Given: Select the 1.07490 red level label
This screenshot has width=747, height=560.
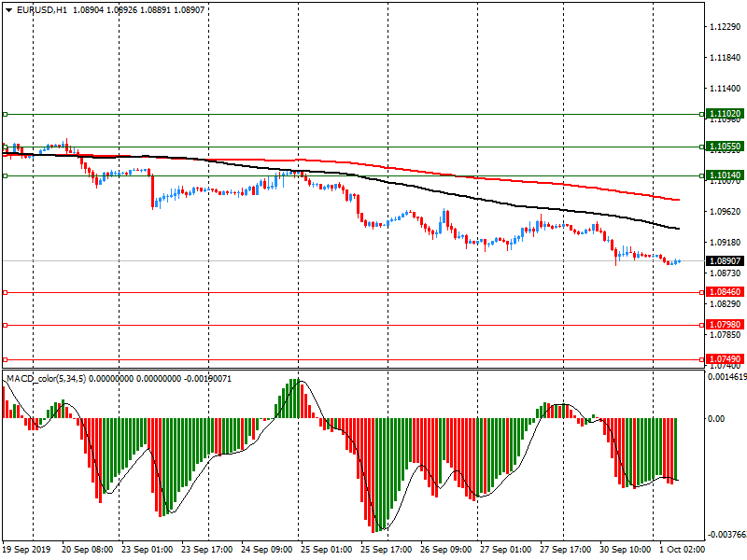Looking at the screenshot, I should [725, 359].
